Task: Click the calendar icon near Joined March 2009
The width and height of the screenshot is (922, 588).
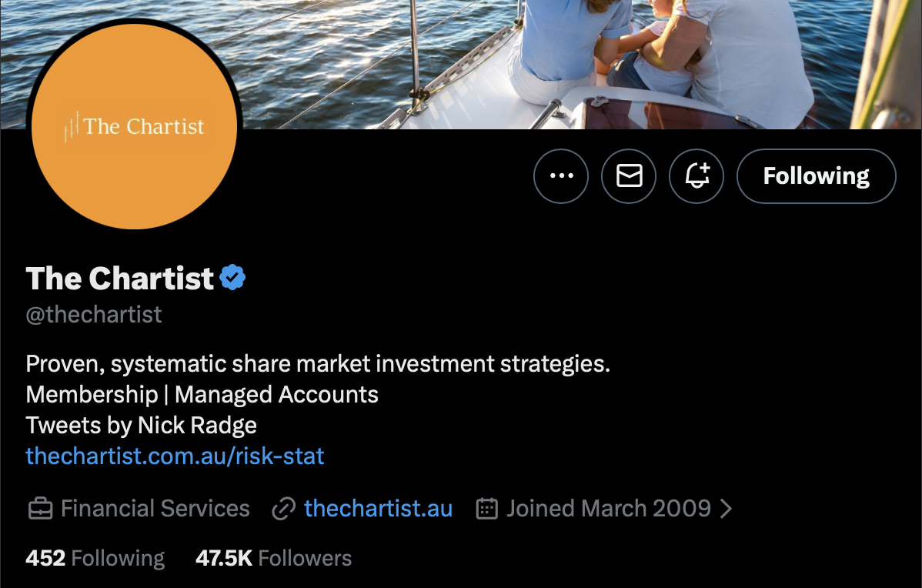Action: [486, 508]
